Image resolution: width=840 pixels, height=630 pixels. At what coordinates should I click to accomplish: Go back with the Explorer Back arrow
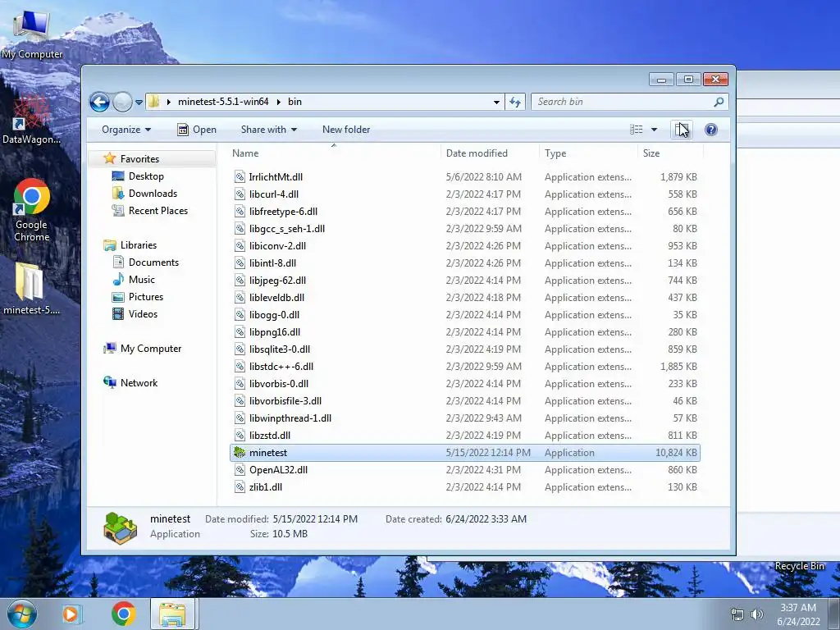pyautogui.click(x=99, y=102)
